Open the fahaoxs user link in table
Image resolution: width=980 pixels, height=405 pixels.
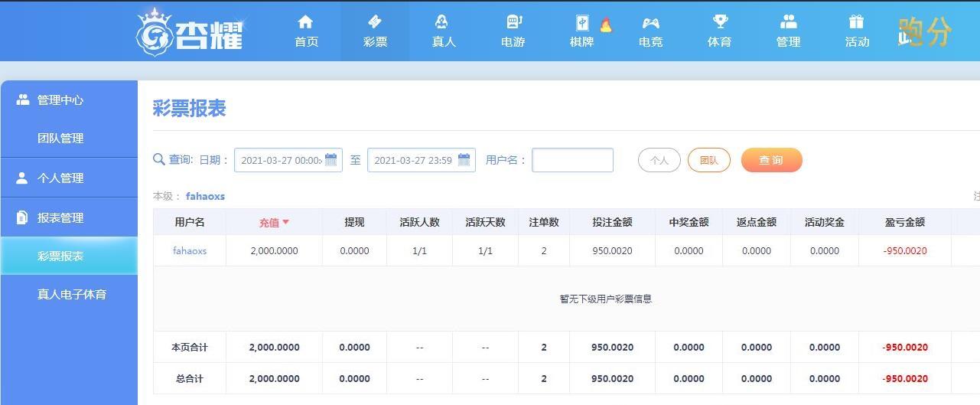coord(190,250)
